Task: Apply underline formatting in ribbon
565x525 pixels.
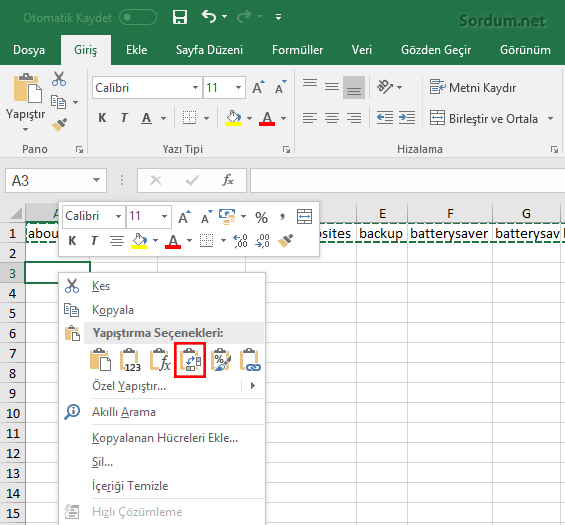Action: [146, 118]
